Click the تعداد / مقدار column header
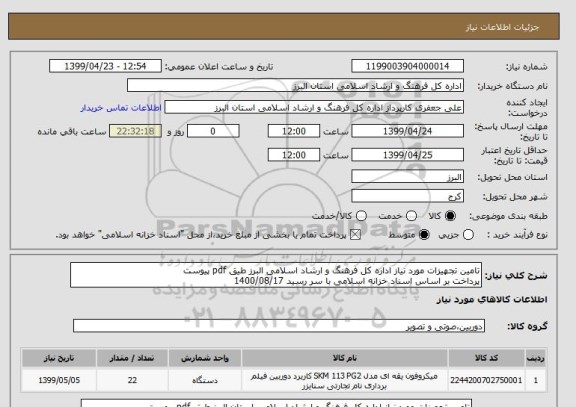Viewport: 576px width, 407px height. (132, 358)
